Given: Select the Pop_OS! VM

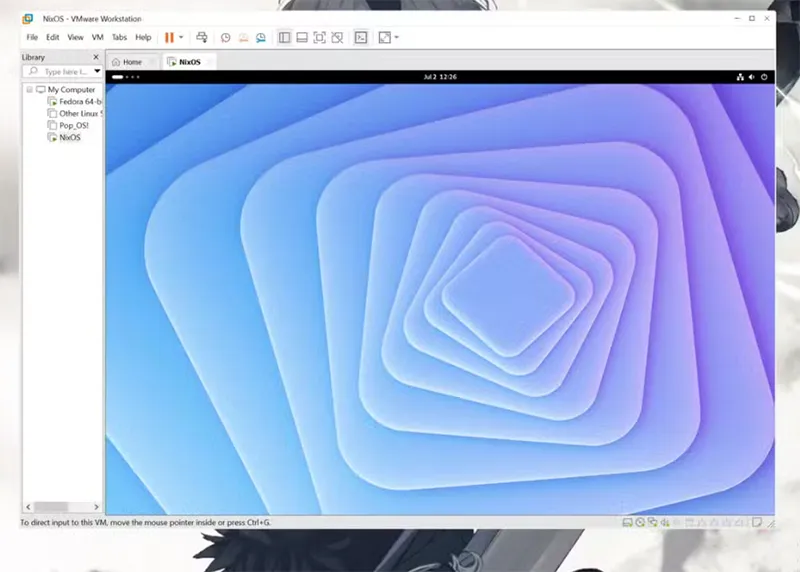Looking at the screenshot, I should click(74, 126).
